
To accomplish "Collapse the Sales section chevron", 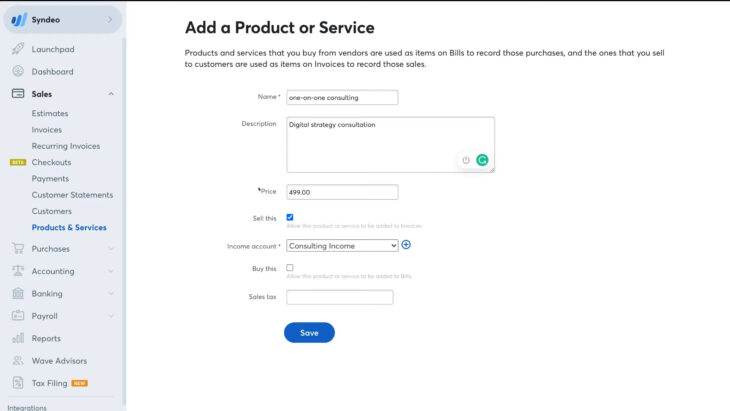I will click(x=111, y=94).
